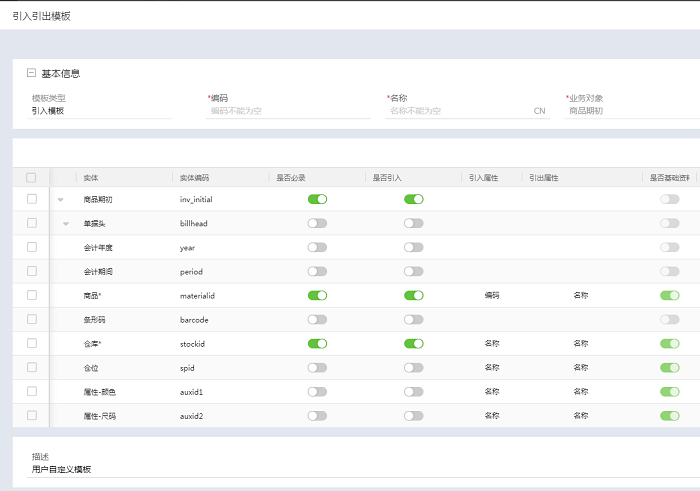Click the 编码 input field
This screenshot has height=491, width=700.
coord(288,111)
